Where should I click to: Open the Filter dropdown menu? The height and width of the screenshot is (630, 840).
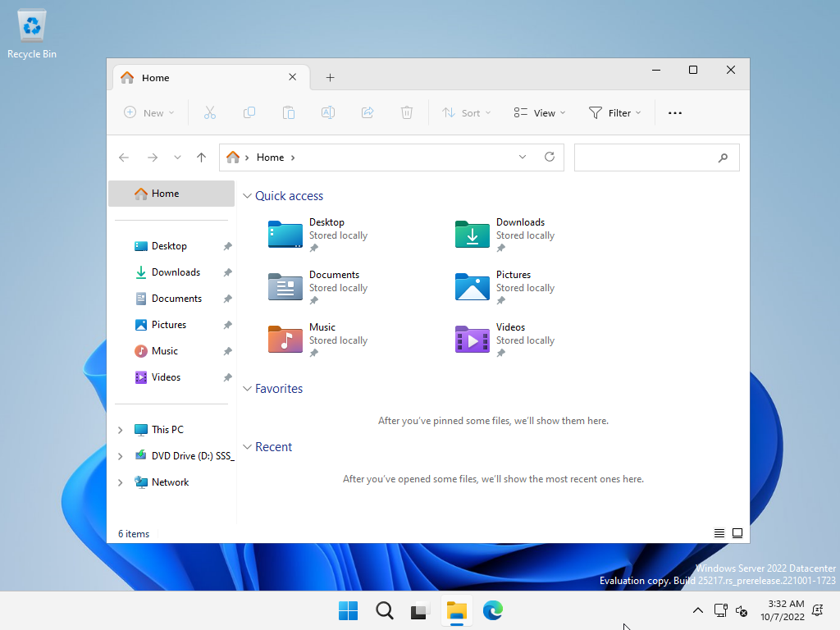615,112
